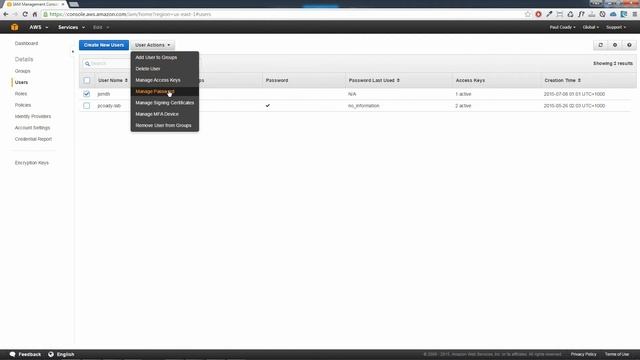Screen dimensions: 640x360
Task: Click the f? extension icon
Action: pos(581,14)
